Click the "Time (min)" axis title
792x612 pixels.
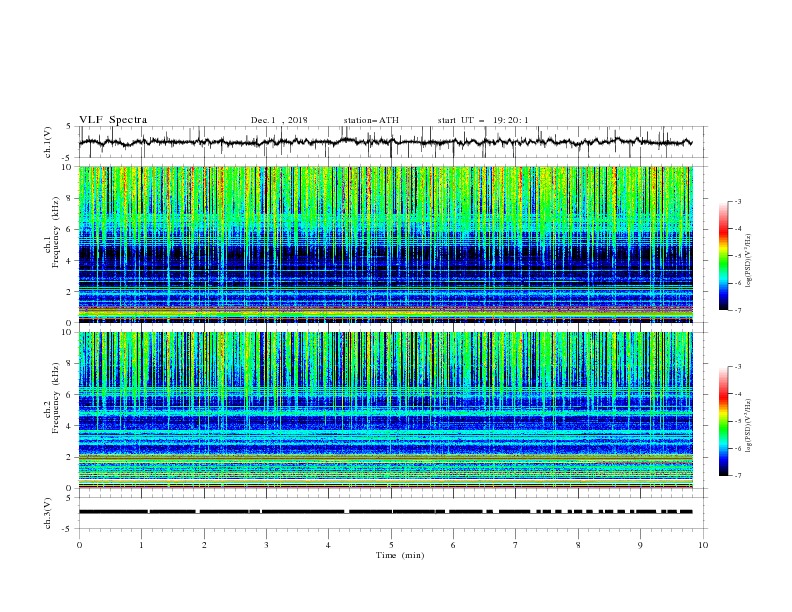[x=400, y=555]
